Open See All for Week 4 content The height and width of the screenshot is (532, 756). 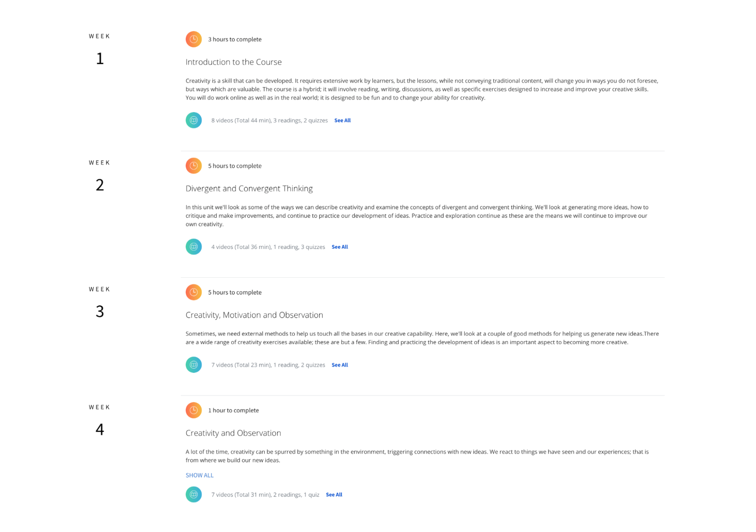[334, 495]
